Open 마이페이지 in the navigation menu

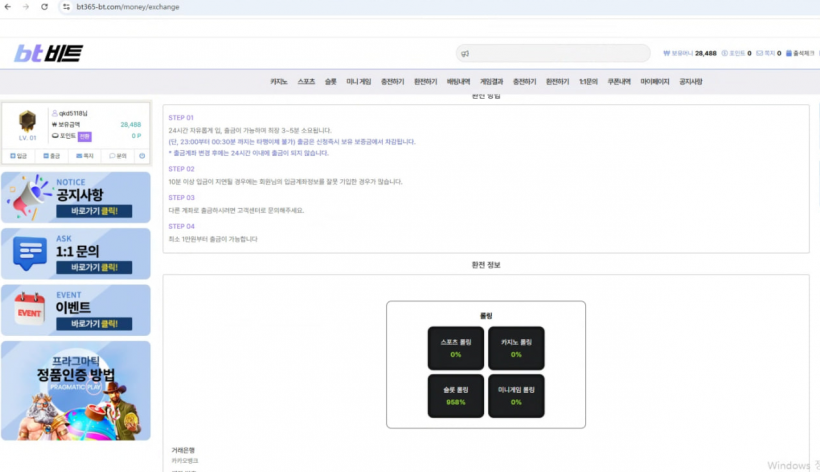point(654,82)
